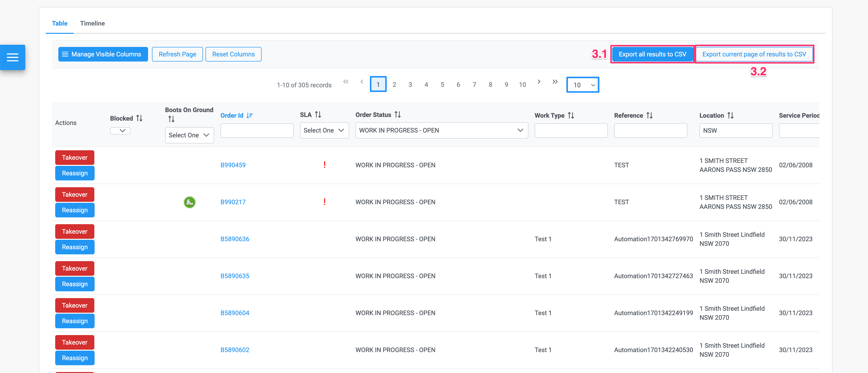Sort by Location column arrows
The height and width of the screenshot is (373, 868).
tap(731, 115)
